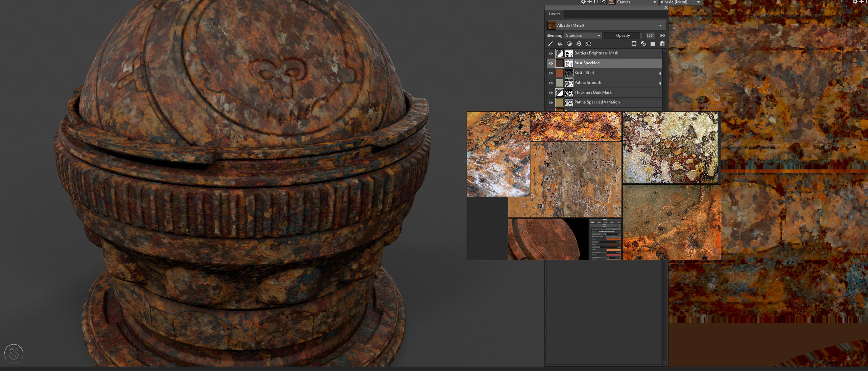Add a fill layer with the bucket icon
868x371 pixels.
pos(560,44)
